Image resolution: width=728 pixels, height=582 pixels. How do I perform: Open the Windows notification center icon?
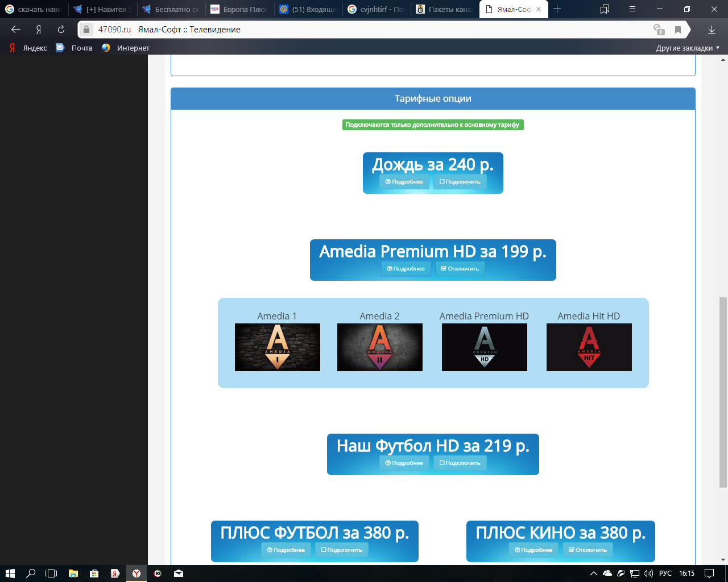click(709, 573)
